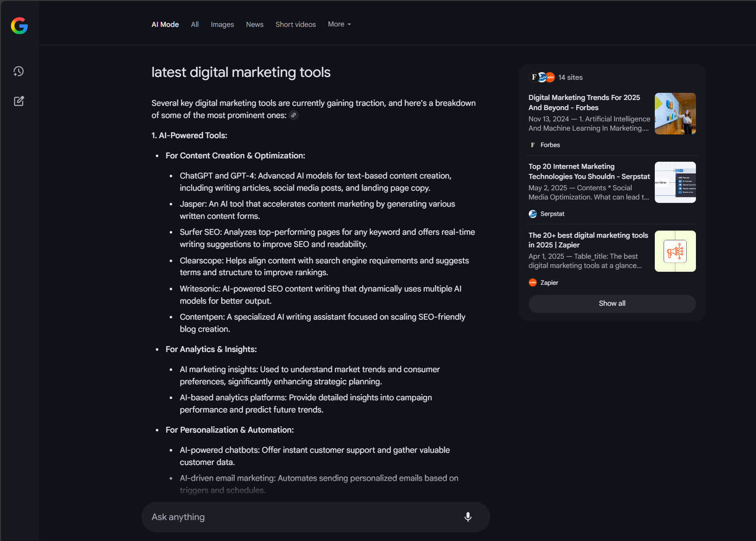Click the '1. AI-Powered Tools:' heading
The image size is (756, 541).
tap(189, 135)
